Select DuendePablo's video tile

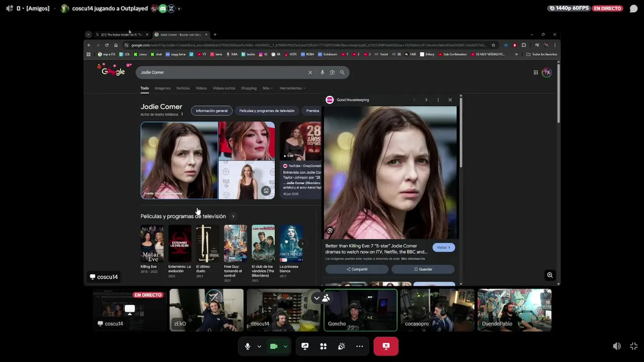(514, 310)
